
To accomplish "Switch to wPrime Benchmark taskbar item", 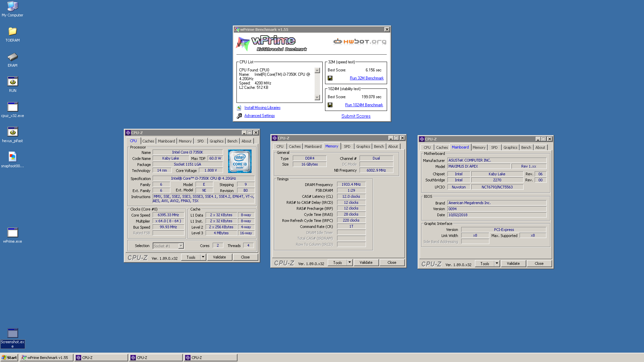I will click(47, 358).
